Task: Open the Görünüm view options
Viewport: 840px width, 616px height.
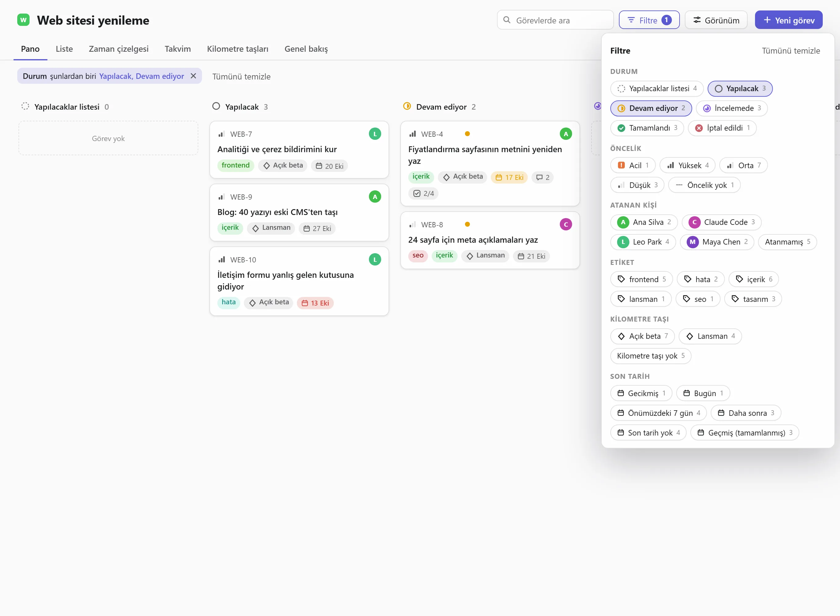Action: coord(716,20)
